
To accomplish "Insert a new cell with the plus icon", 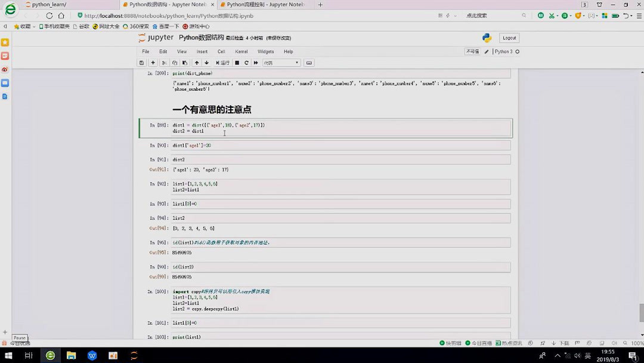I will point(154,63).
